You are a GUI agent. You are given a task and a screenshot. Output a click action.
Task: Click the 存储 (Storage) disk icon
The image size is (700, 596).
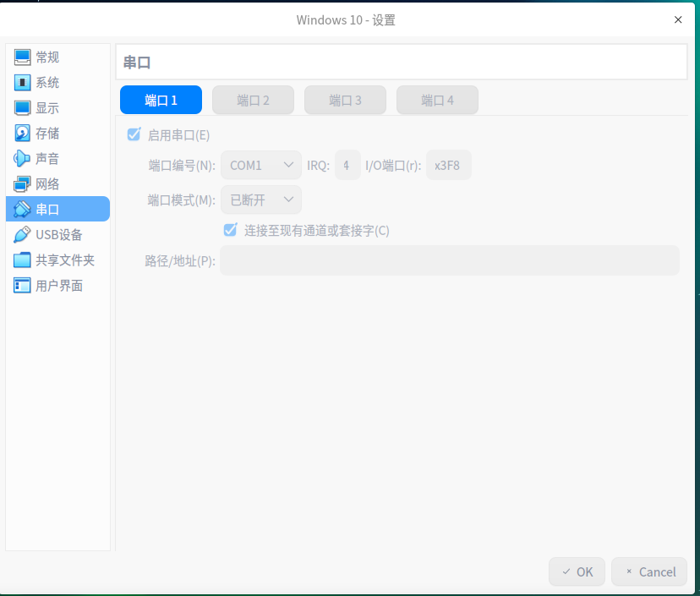22,133
